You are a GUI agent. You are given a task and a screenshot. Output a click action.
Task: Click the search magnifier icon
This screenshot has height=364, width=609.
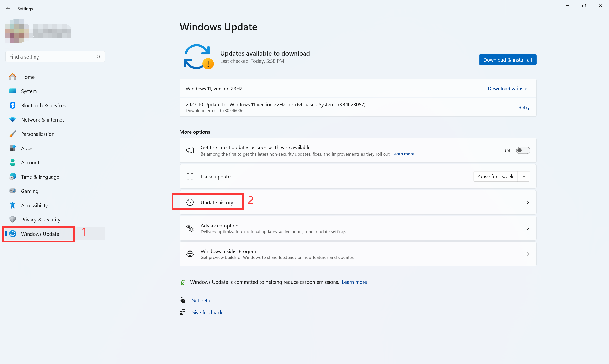tap(98, 57)
